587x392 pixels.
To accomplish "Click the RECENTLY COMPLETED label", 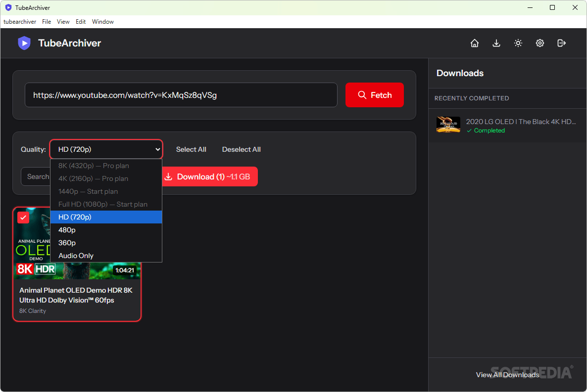I will (471, 98).
